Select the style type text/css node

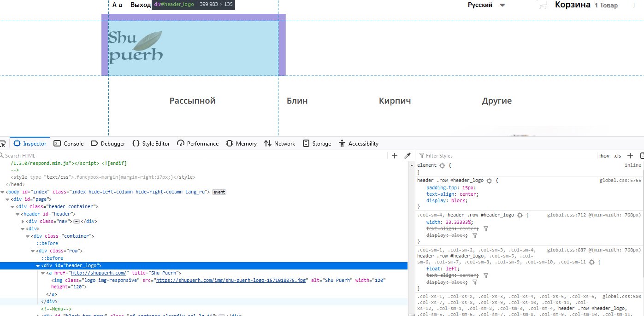coord(103,177)
